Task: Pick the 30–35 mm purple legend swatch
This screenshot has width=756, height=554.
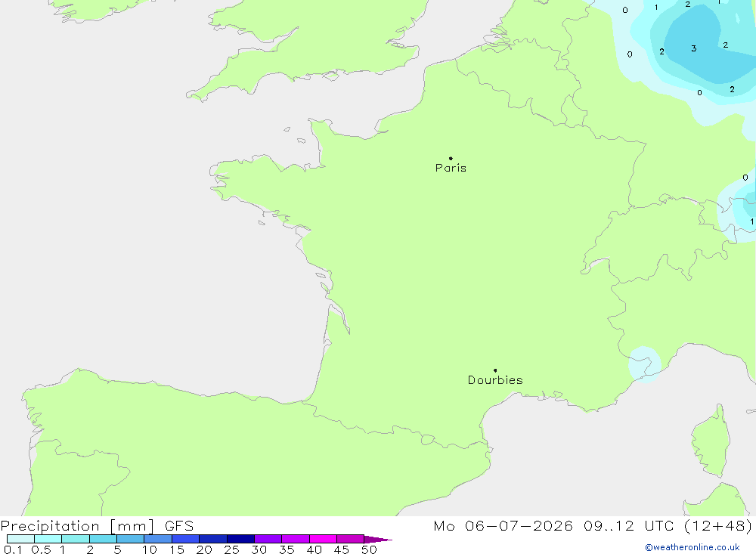Action: (x=268, y=539)
